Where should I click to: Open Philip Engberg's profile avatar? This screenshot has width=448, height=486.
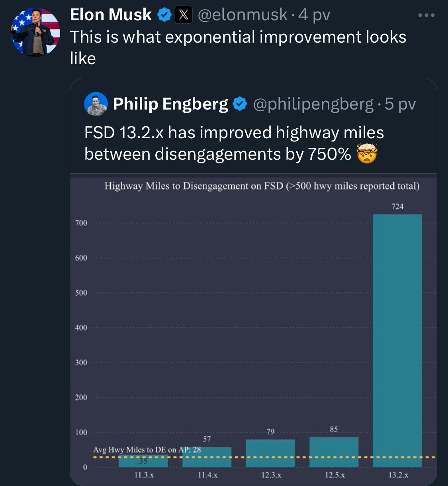tap(96, 104)
